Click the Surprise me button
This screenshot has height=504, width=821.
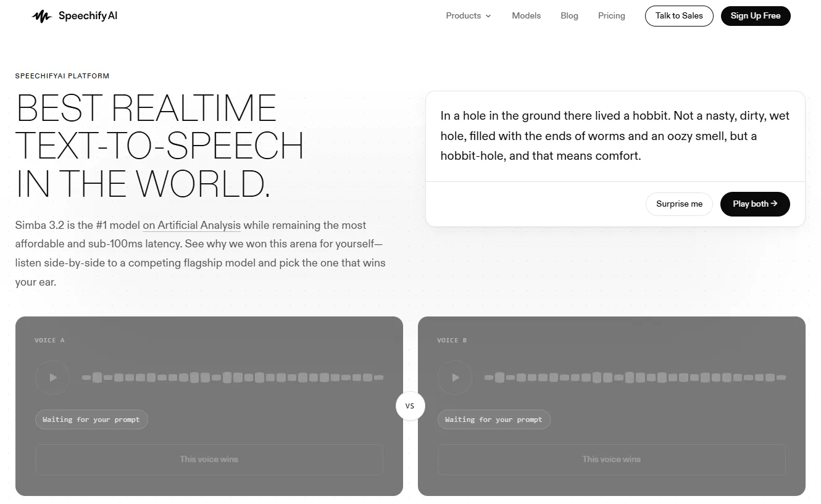(679, 204)
